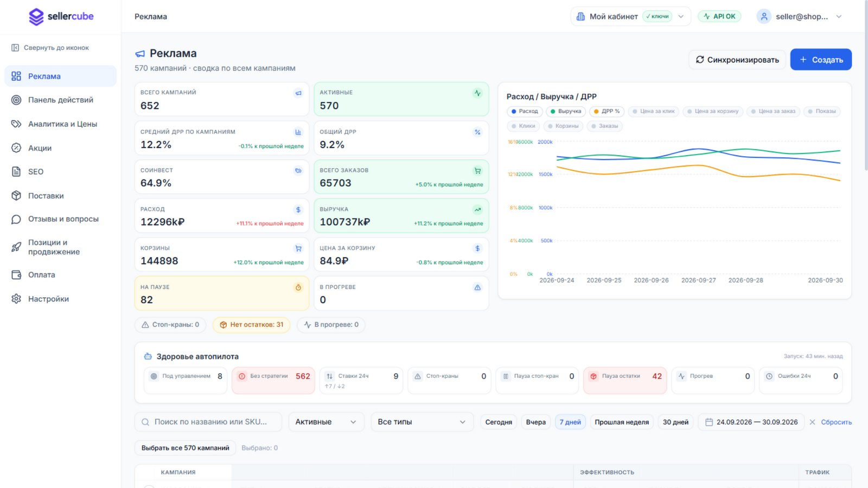This screenshot has width=868, height=488.
Task: Select the 30 дней period button
Action: coord(675,422)
